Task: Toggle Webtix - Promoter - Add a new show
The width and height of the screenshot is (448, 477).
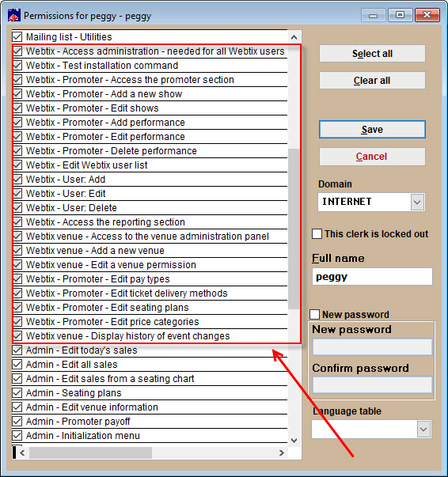Action: pyautogui.click(x=17, y=93)
